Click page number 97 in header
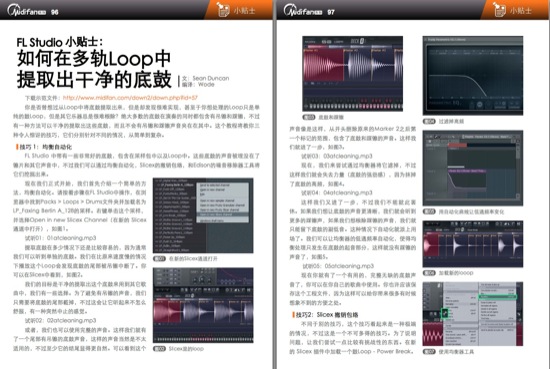This screenshot has width=550, height=369. (331, 12)
